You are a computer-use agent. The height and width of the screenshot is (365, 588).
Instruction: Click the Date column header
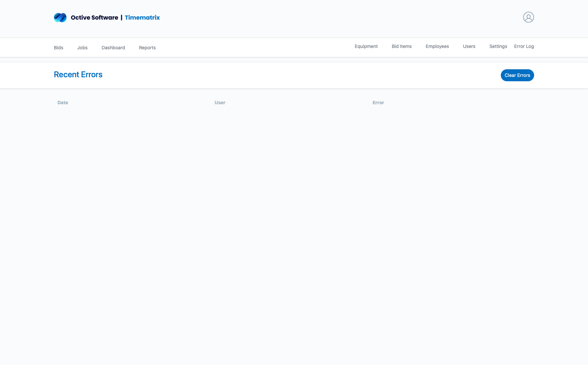coord(63,103)
